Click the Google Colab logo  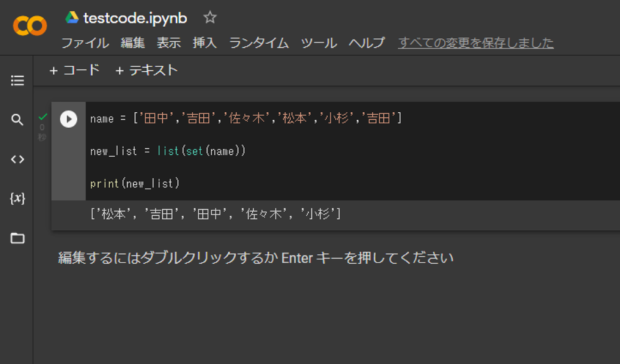pyautogui.click(x=30, y=25)
